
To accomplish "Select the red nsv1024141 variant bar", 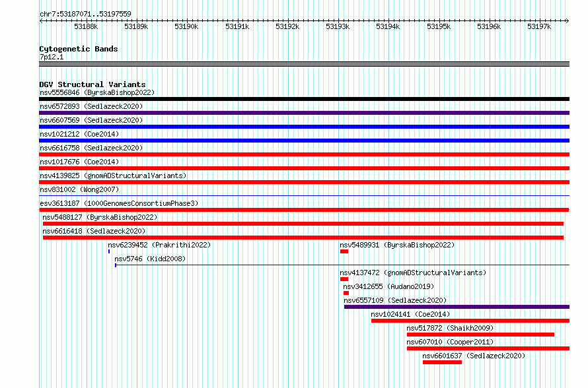I will 470,321.
